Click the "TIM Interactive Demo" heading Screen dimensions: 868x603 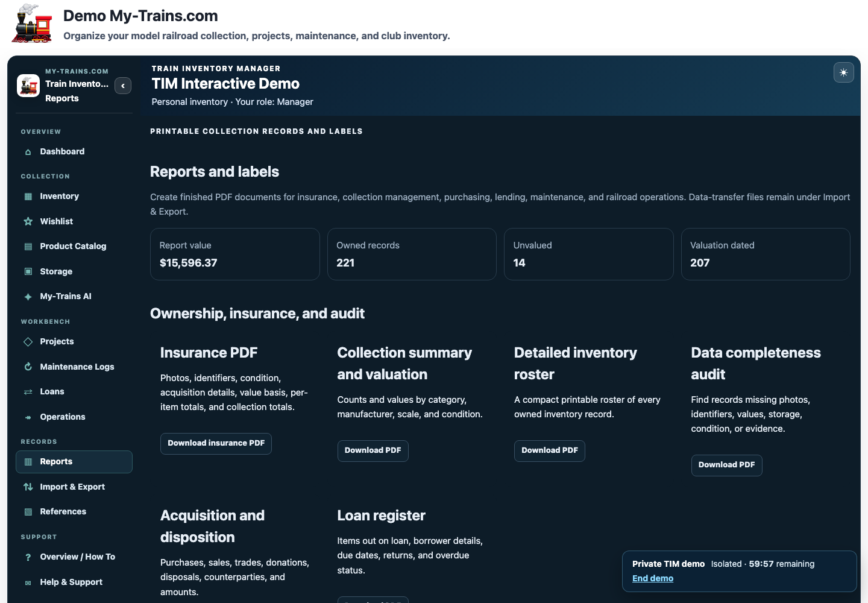225,84
